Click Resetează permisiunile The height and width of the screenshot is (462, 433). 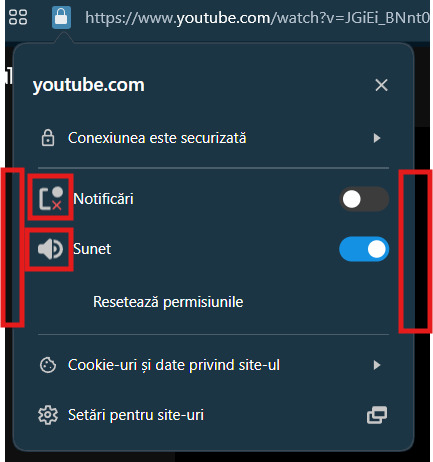click(168, 302)
